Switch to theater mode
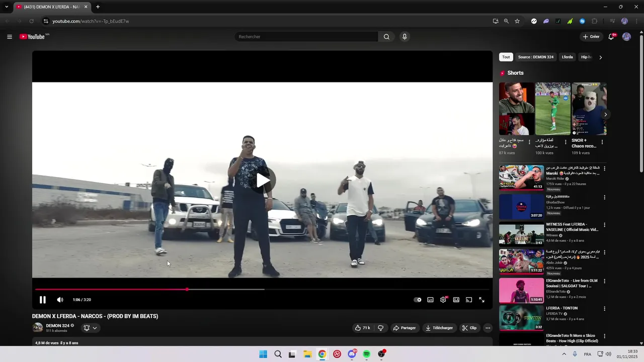This screenshot has width=644, height=362. click(x=456, y=300)
